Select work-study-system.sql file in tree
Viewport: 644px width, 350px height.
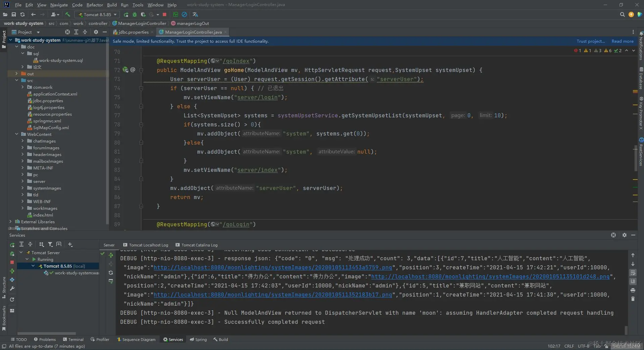[x=58, y=60]
